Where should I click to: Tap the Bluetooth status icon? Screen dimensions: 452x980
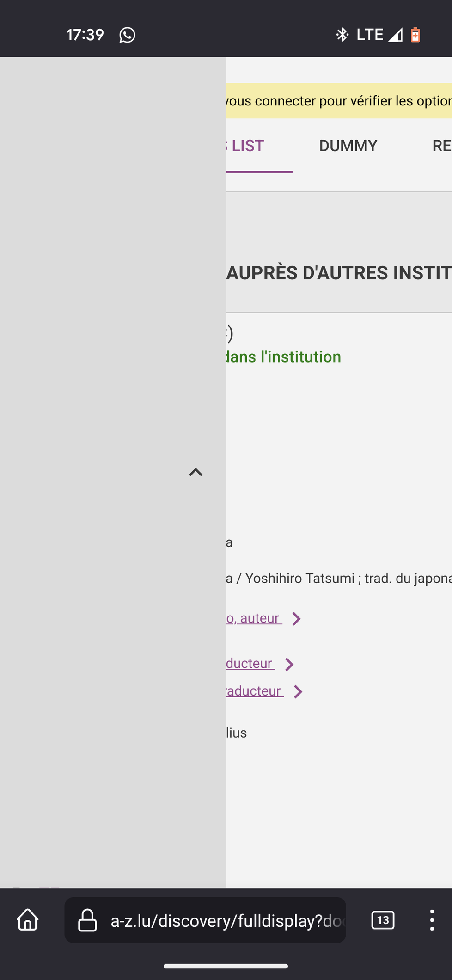342,35
